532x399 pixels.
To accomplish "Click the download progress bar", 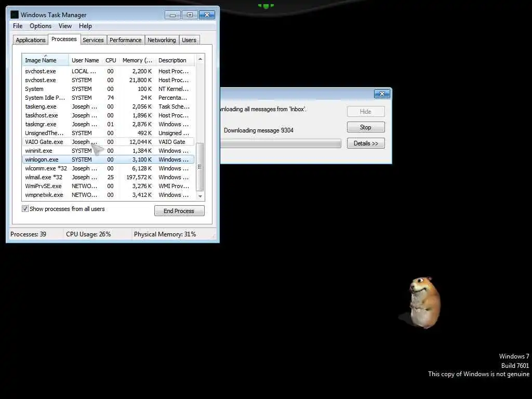I will [281, 143].
